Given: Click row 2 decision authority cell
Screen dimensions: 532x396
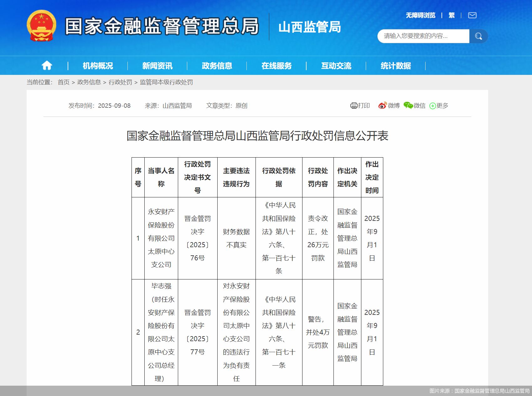Looking at the screenshot, I should click(x=347, y=332).
